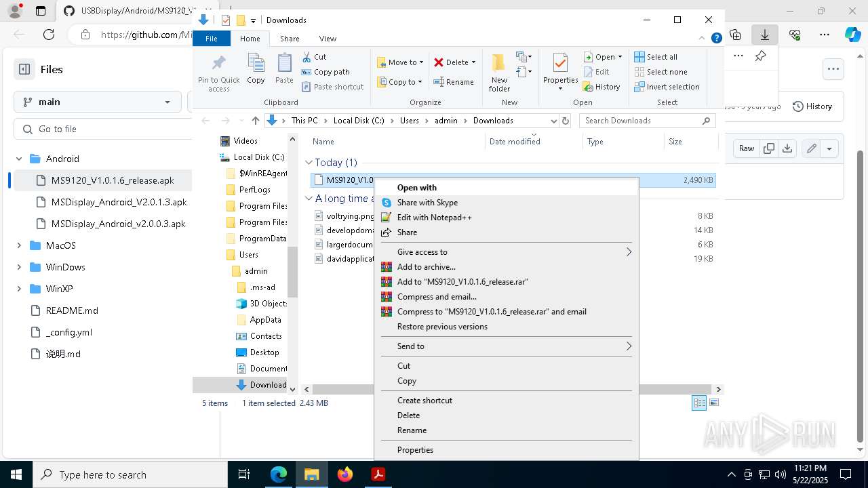868x488 pixels.
Task: Click the taskbar search box
Action: click(x=130, y=474)
